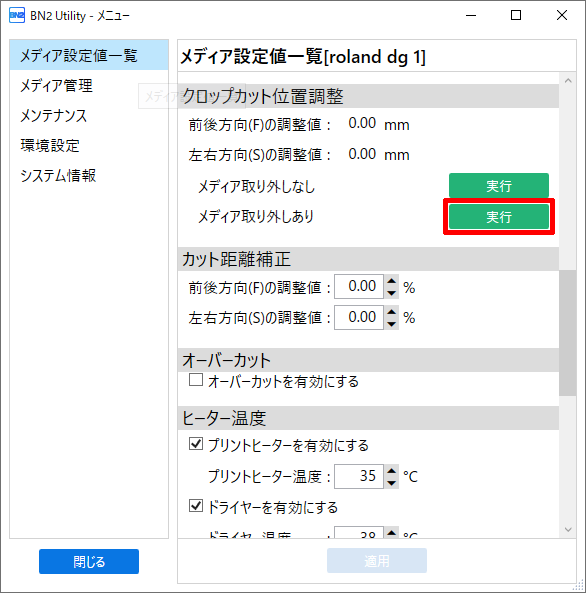Lower print heater temperature with down arrow
This screenshot has height=593, width=586.
[392, 483]
